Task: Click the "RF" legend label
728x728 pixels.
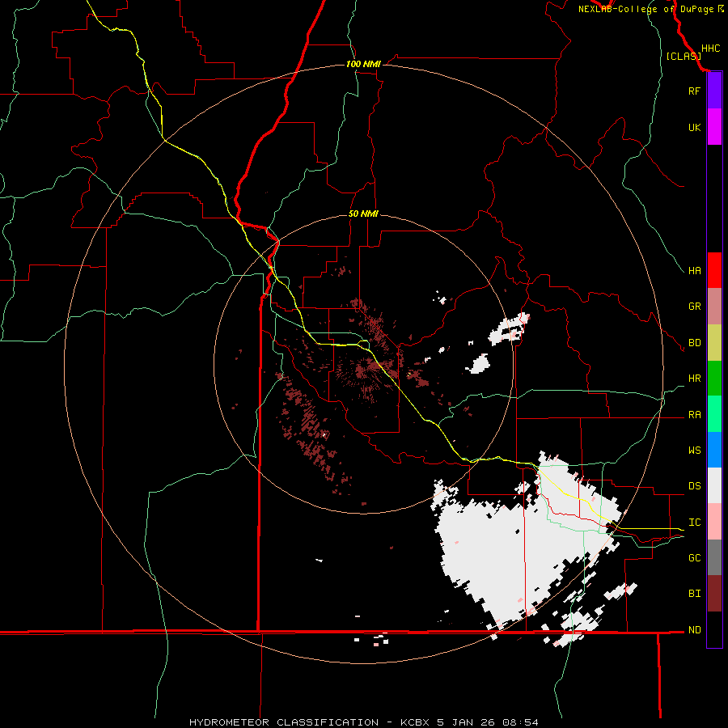Action: pyautogui.click(x=694, y=91)
